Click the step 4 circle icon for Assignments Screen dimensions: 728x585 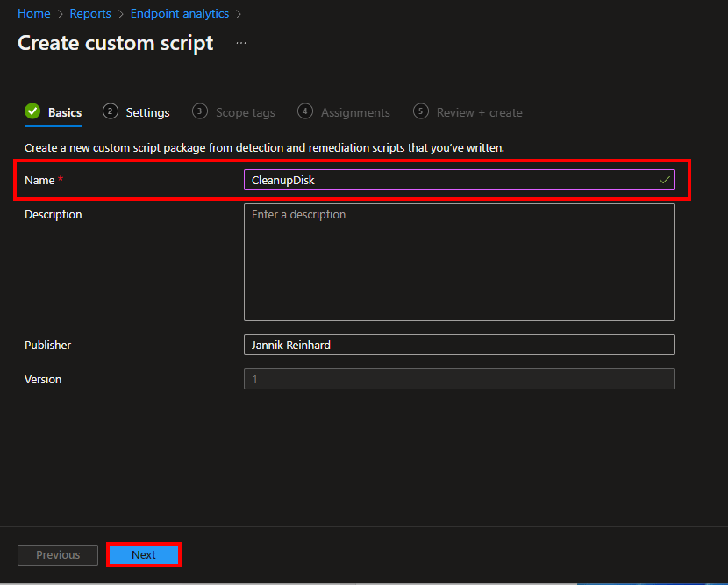pos(305,111)
